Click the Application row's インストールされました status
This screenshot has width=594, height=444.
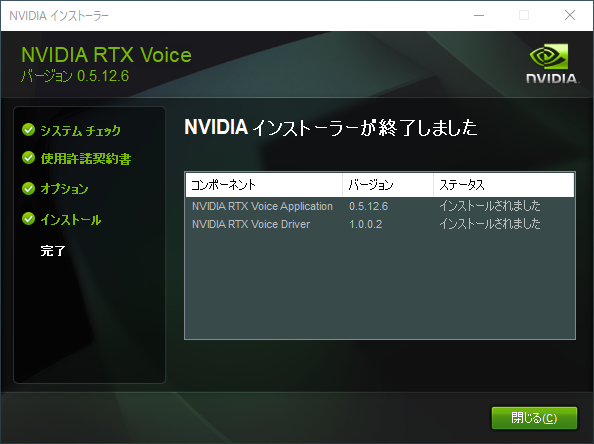tap(490, 206)
